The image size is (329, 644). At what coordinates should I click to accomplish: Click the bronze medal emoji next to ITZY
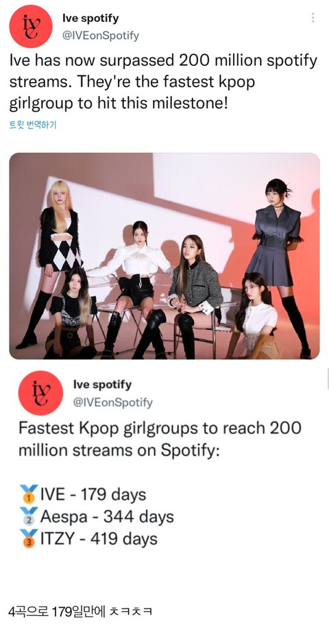(28, 538)
